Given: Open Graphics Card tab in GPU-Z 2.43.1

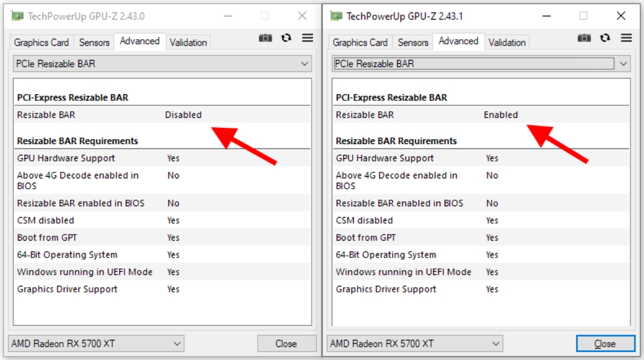Looking at the screenshot, I should 360,43.
